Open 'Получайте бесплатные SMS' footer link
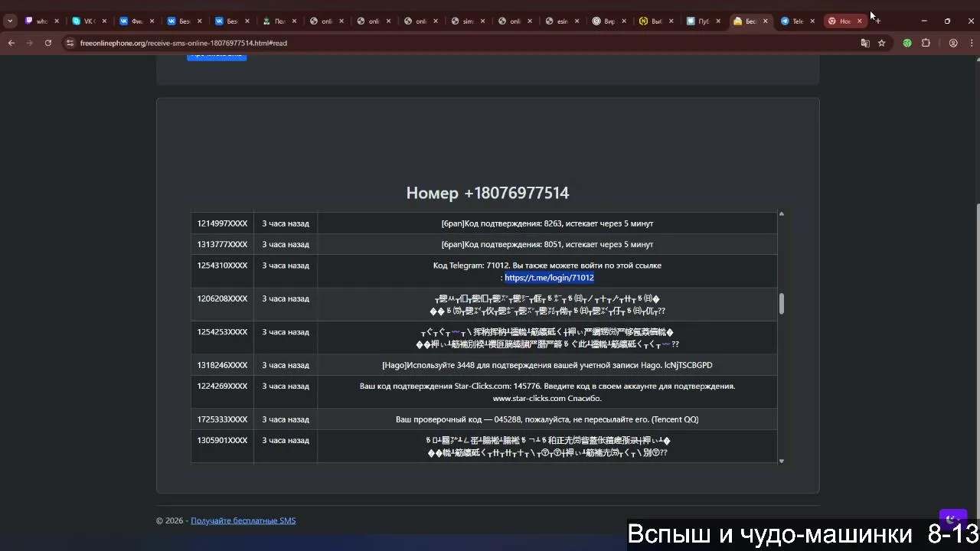Screen dimensions: 980x551 point(243,520)
